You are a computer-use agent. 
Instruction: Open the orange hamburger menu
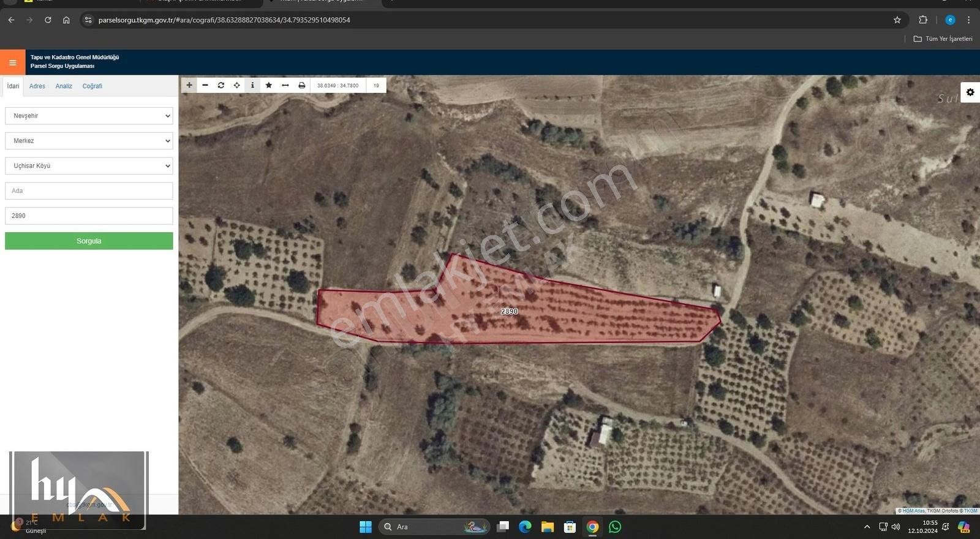pyautogui.click(x=12, y=62)
